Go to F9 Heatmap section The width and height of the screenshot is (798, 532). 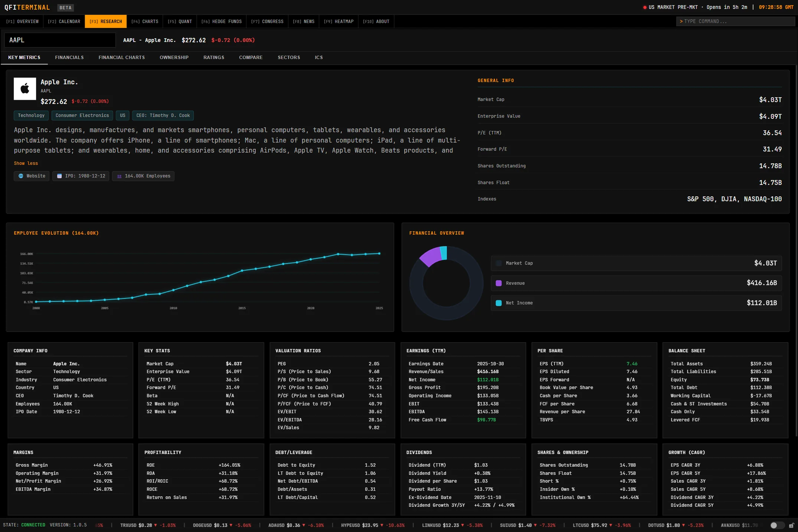(338, 22)
